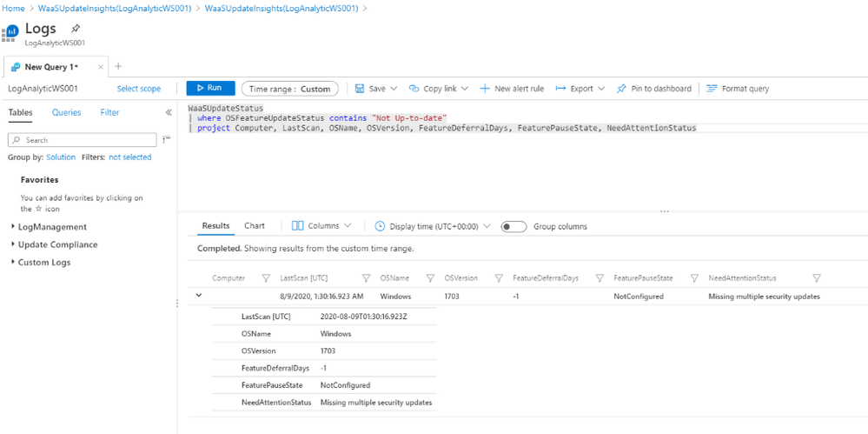The width and height of the screenshot is (868, 434).
Task: Switch to the Filter tab
Action: [x=109, y=112]
